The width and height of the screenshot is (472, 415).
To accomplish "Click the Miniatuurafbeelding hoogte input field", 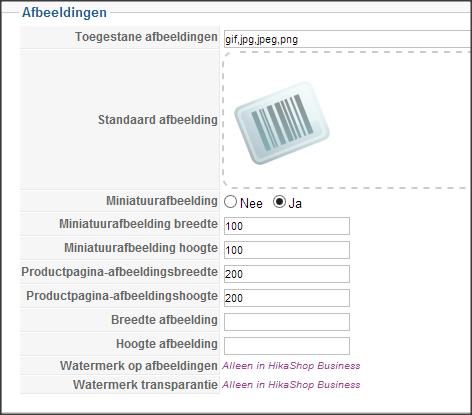I will pyautogui.click(x=287, y=250).
